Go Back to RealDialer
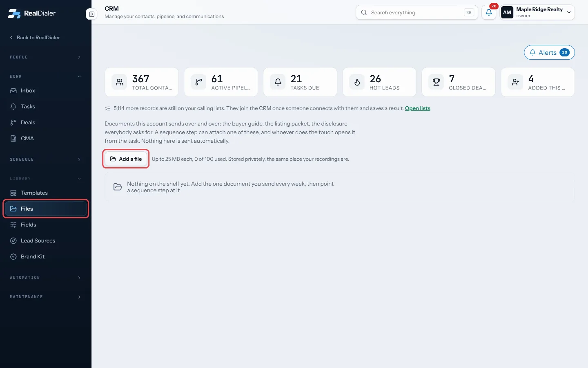 point(35,38)
